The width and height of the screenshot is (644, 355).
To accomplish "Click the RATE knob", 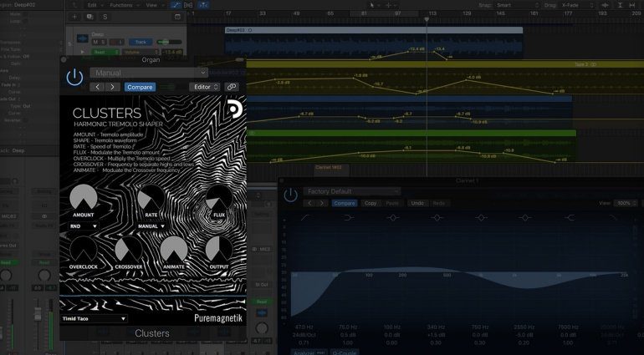I will coord(151,197).
